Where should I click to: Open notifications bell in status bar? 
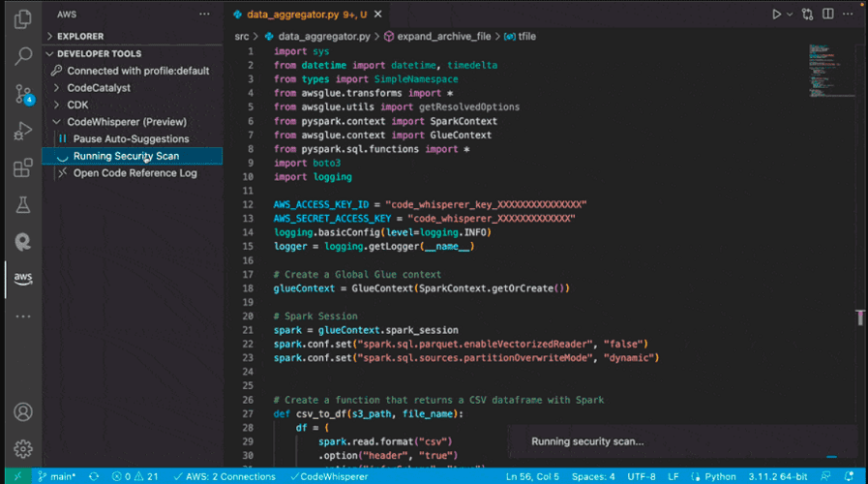click(x=849, y=476)
